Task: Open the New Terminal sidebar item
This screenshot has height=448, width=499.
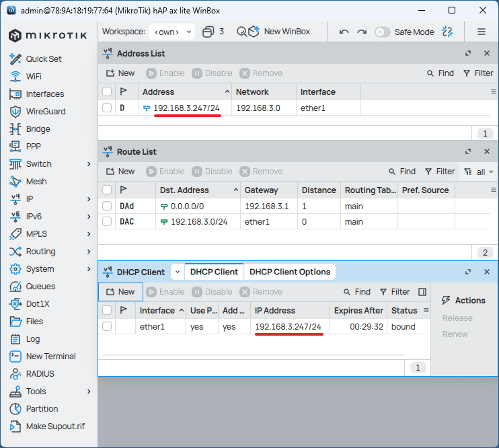Action: tap(50, 357)
